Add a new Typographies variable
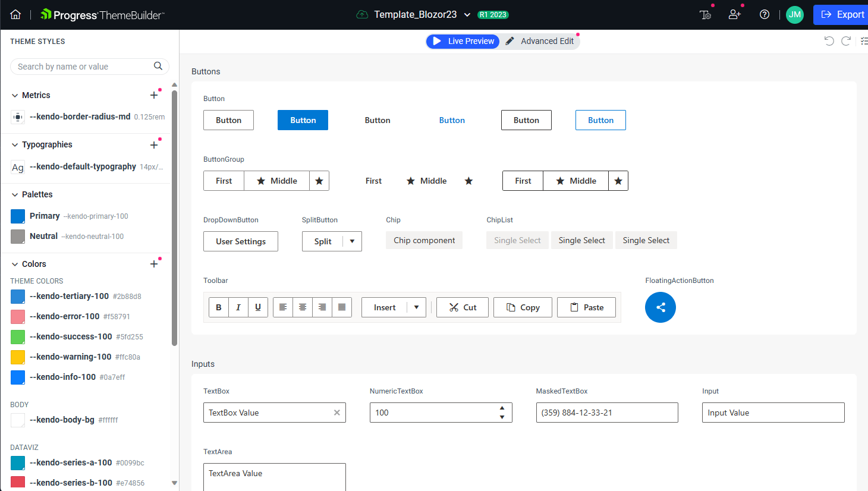 [x=154, y=144]
